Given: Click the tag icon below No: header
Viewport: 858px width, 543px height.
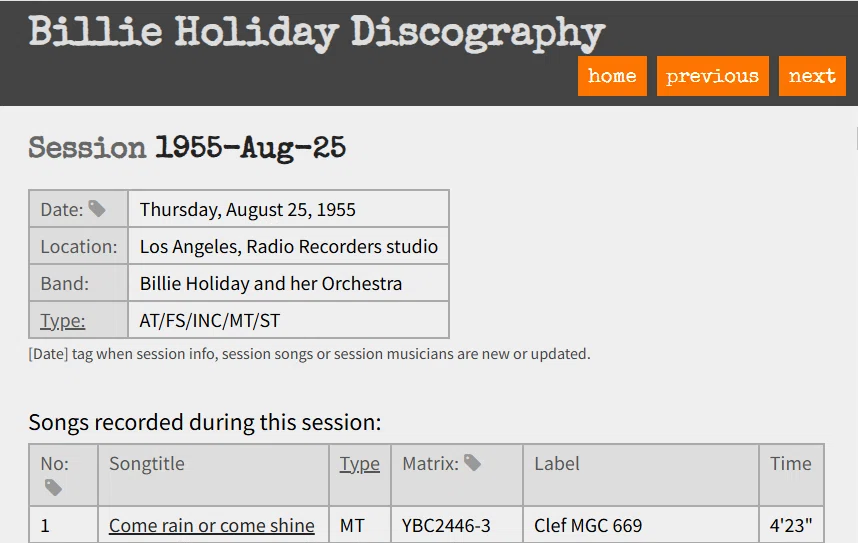Looking at the screenshot, I should [53, 487].
